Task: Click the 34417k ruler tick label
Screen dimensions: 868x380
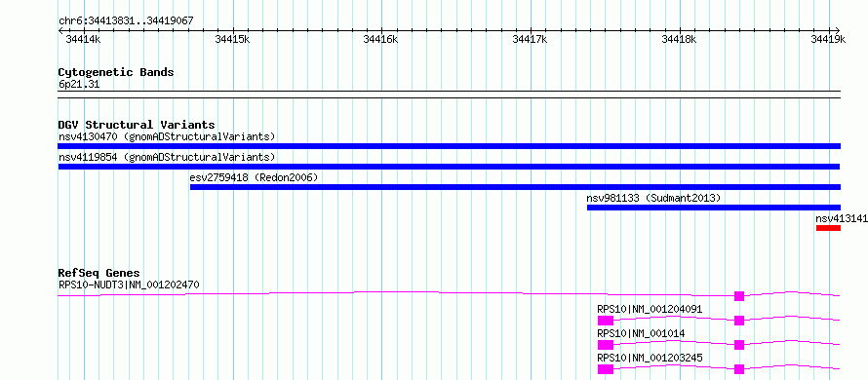Action: (x=531, y=39)
